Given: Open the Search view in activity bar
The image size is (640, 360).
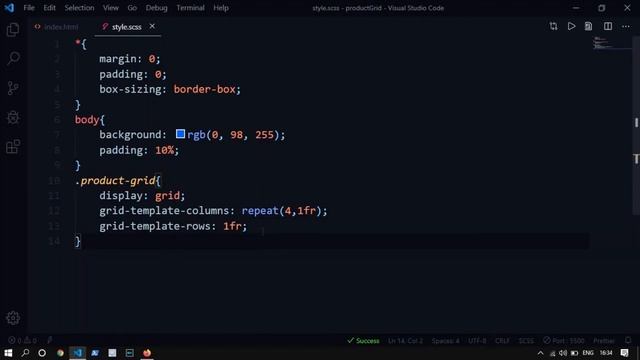Looking at the screenshot, I should coord(13,59).
